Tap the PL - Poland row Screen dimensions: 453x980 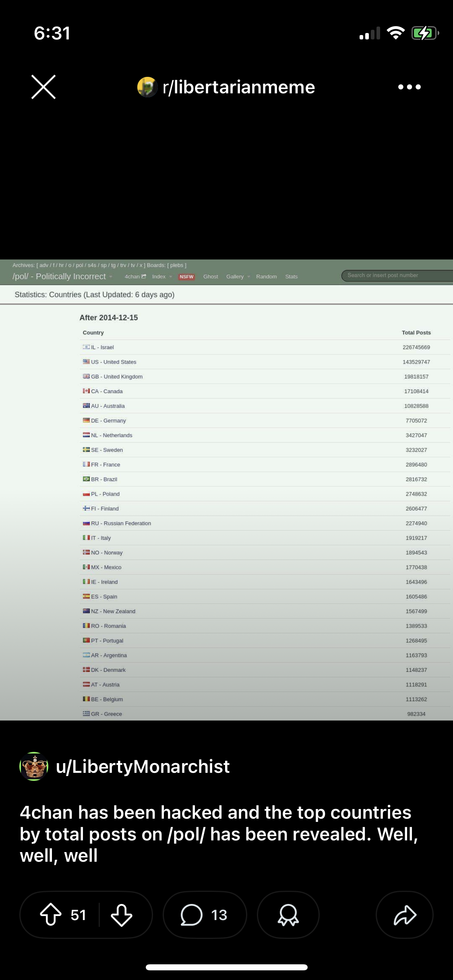265,494
